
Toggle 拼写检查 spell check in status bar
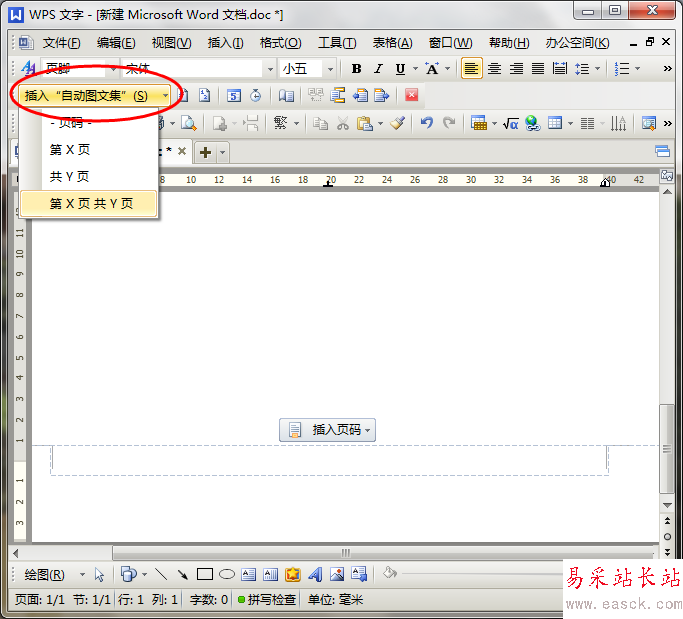pos(267,600)
